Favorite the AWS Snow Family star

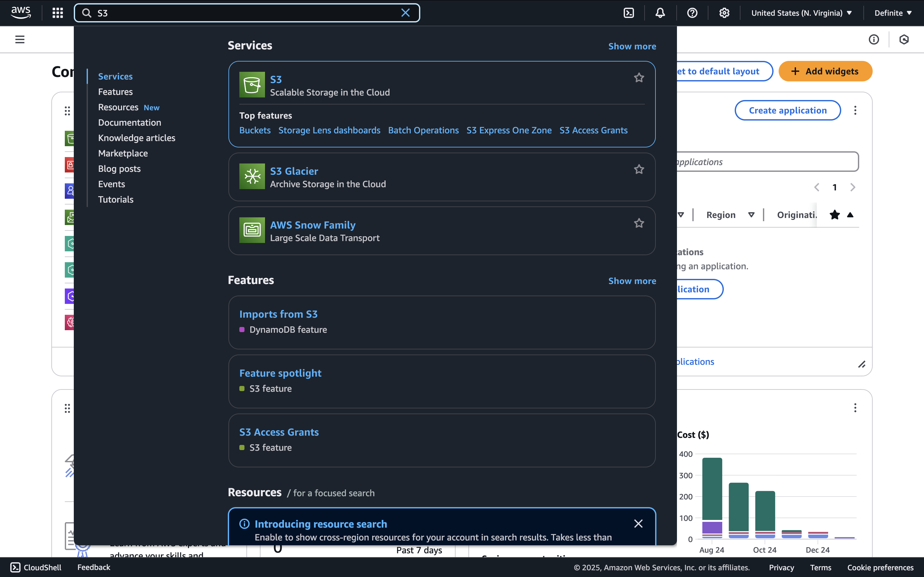click(639, 223)
